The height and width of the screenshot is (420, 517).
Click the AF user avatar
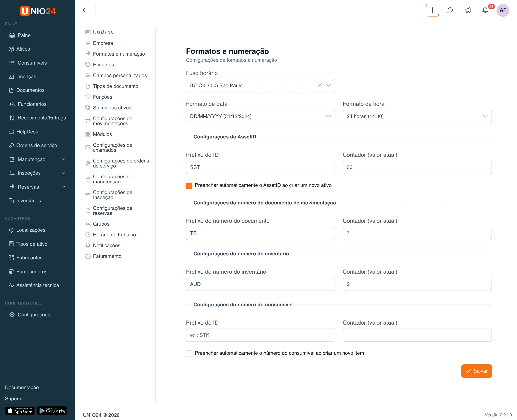click(503, 10)
